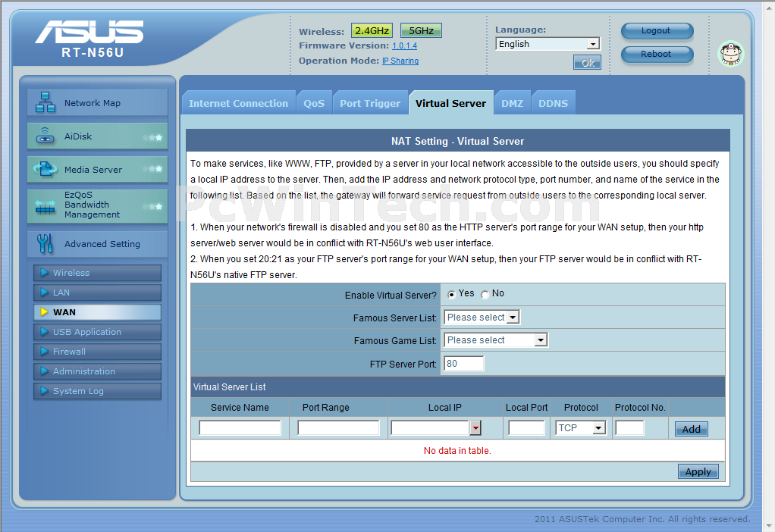The width and height of the screenshot is (775, 532).
Task: Click the Network Map icon
Action: [45, 103]
